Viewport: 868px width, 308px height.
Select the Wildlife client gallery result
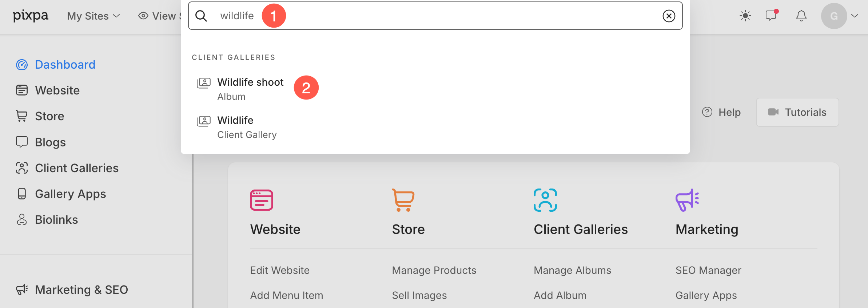coord(247,127)
